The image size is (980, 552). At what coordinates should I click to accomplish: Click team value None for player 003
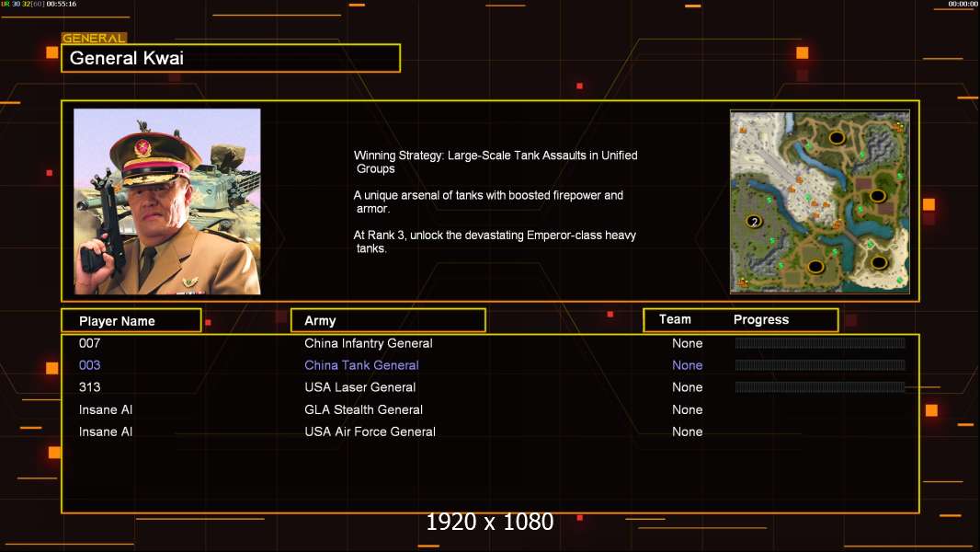coord(687,365)
